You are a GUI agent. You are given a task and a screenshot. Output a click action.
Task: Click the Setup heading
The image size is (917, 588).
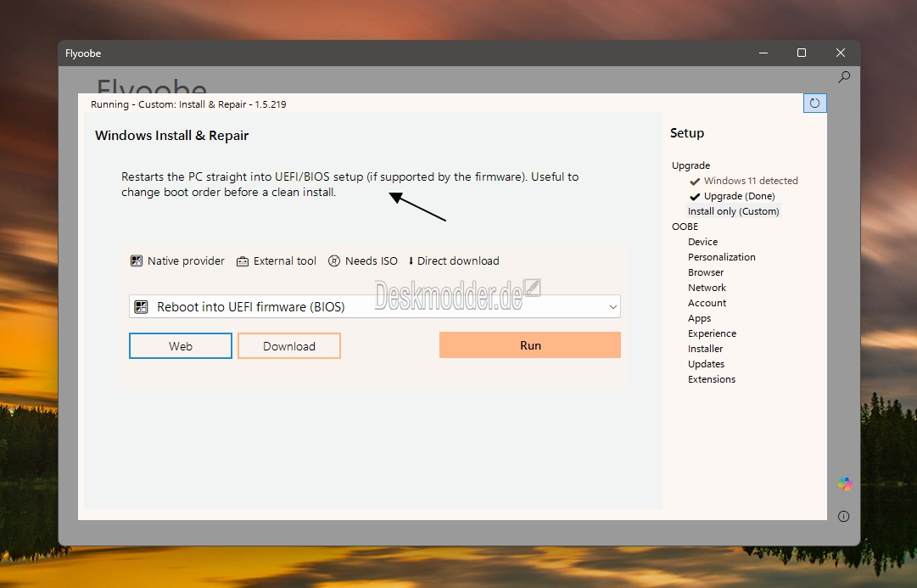pos(687,133)
